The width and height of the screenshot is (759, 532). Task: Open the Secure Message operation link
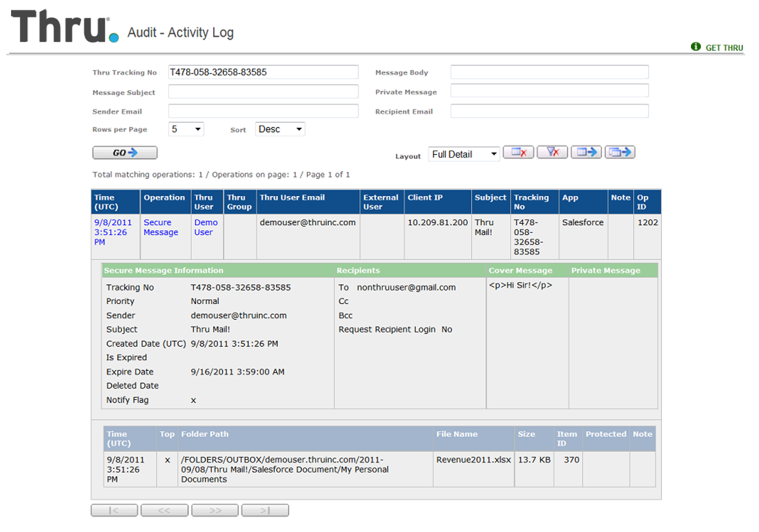[x=160, y=227]
